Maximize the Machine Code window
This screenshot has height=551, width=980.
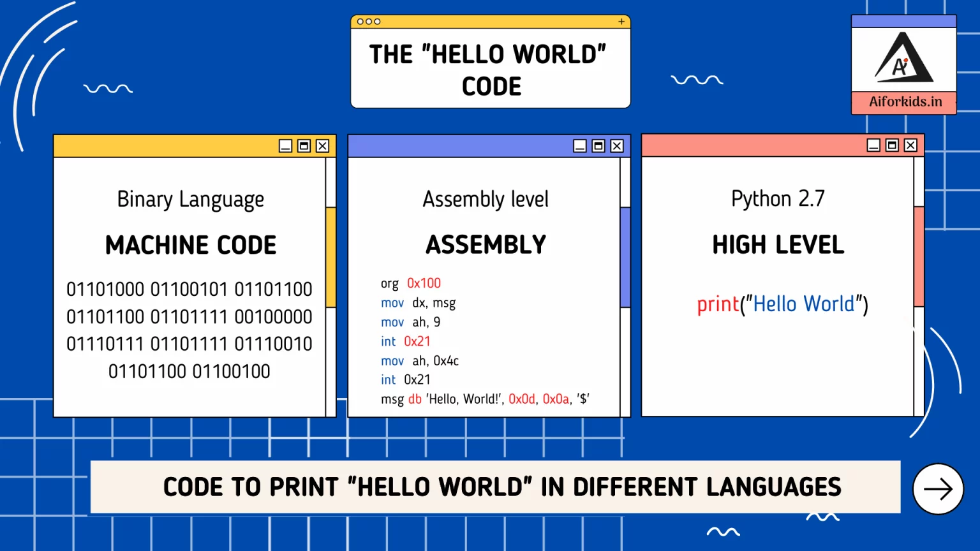(x=304, y=146)
